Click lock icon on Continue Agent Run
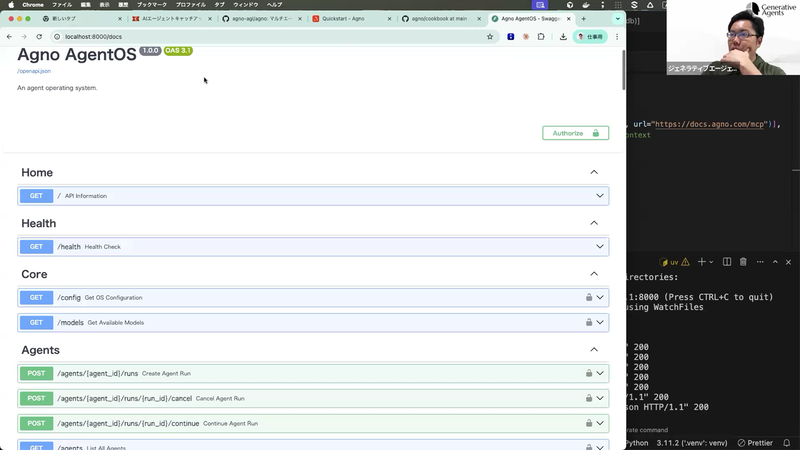This screenshot has height=450, width=800. (x=589, y=423)
